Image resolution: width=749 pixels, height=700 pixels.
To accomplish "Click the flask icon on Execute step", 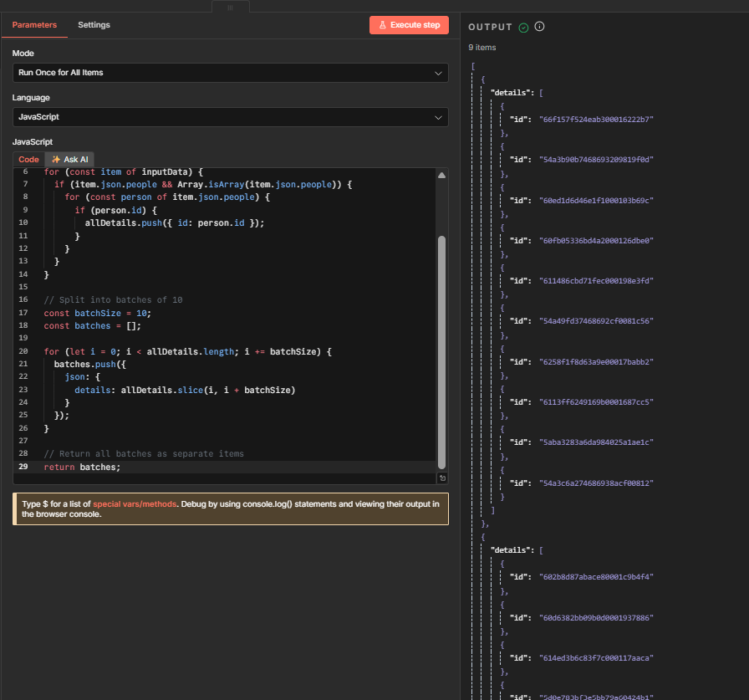I will 383,25.
